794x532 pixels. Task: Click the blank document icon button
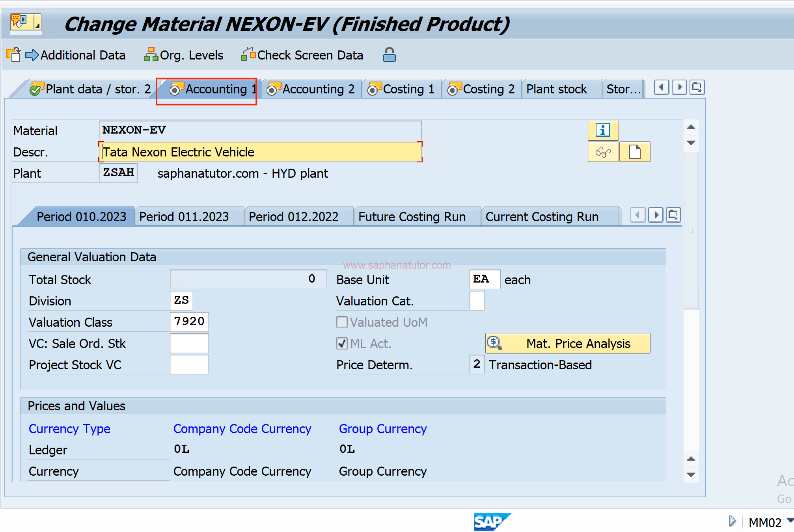pos(635,152)
